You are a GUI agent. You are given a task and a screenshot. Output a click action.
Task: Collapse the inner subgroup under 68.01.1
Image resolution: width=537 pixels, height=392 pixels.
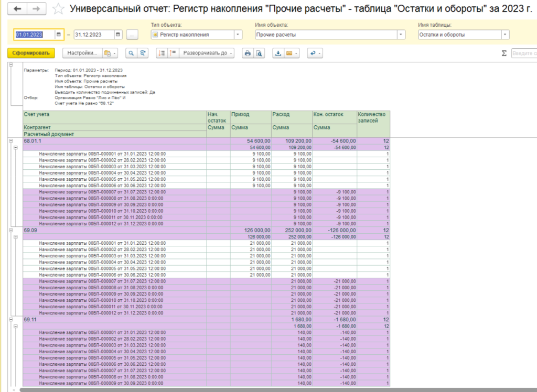point(15,147)
